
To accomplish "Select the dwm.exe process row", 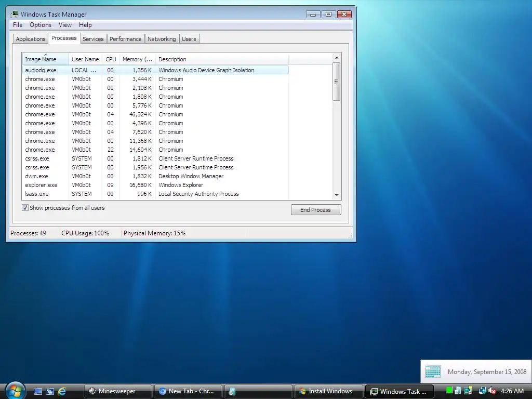I will point(155,176).
